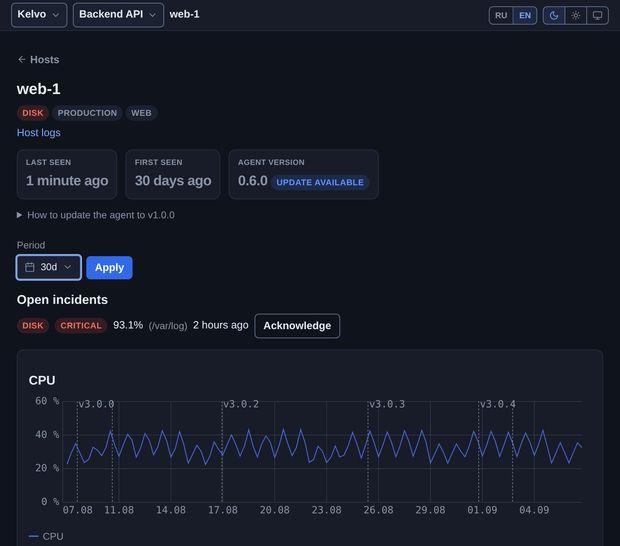Click the 0.6.0 agent version value
This screenshot has height=546, width=620.
pyautogui.click(x=253, y=181)
